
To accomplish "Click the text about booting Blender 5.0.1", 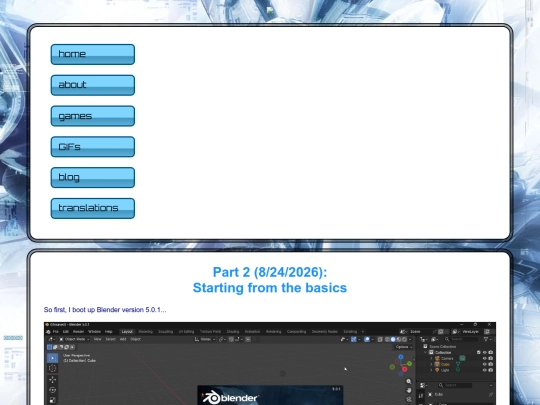I will coord(105,310).
